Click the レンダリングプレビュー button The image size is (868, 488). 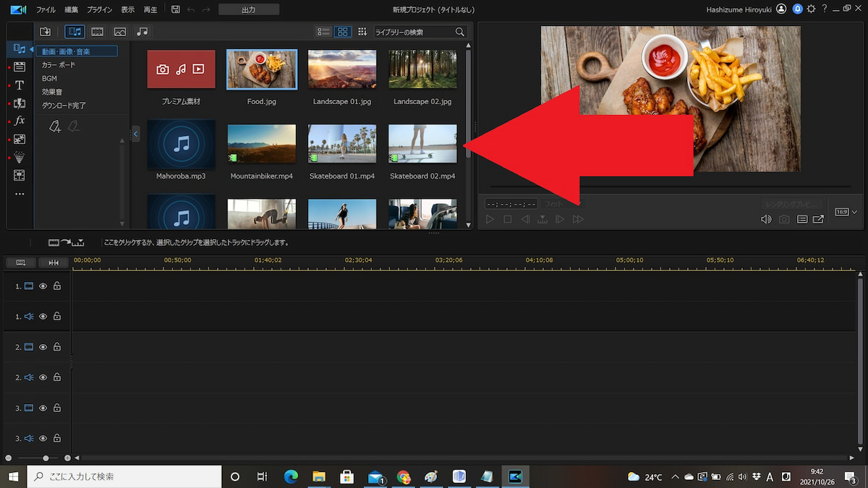[791, 205]
